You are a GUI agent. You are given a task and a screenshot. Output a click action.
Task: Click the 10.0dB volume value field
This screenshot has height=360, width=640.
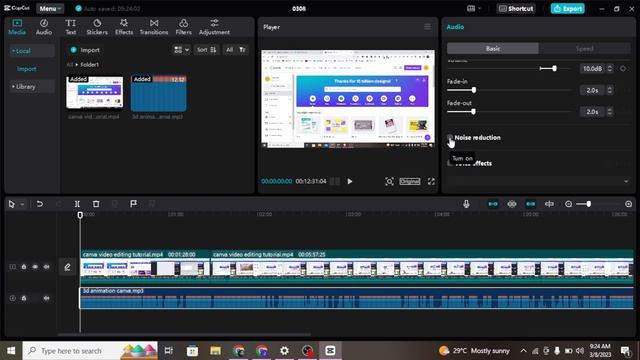click(592, 69)
